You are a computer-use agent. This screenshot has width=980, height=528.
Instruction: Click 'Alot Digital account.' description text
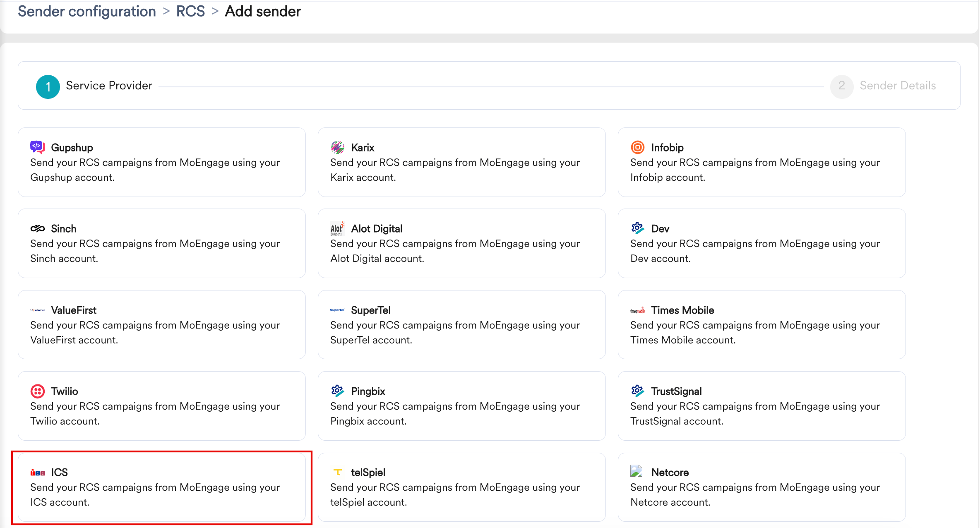377,258
